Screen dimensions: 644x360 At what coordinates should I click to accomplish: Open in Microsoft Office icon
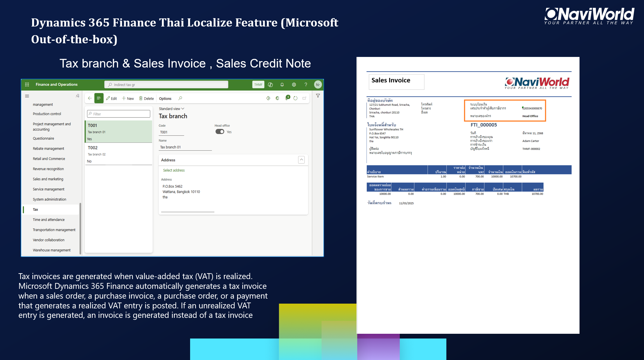[277, 98]
